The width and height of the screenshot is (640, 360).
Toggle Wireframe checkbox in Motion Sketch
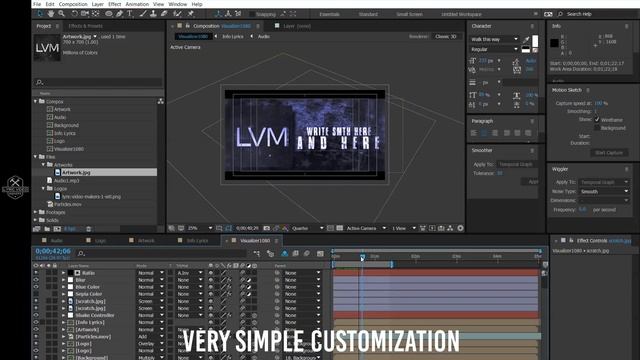(x=597, y=120)
